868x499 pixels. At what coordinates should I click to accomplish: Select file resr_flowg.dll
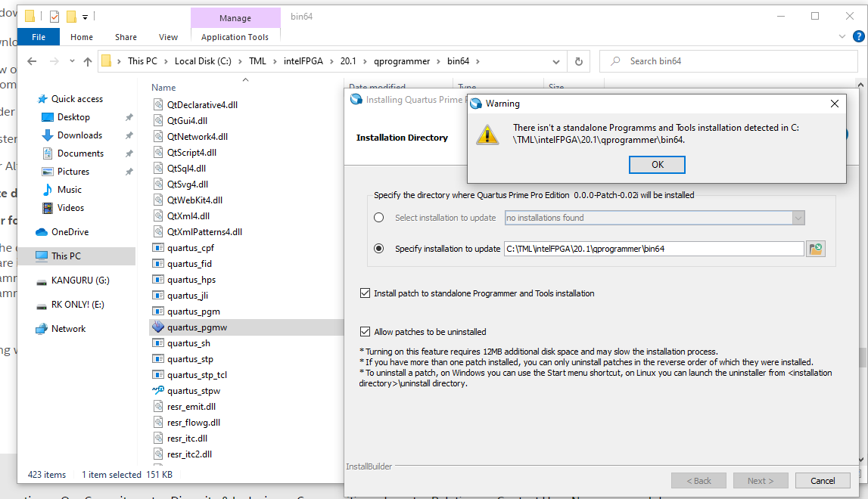coord(193,423)
